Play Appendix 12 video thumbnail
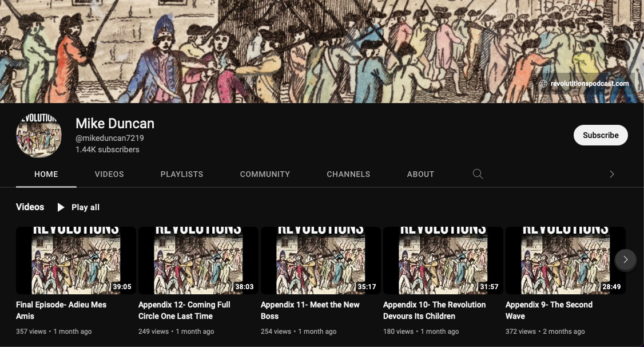The width and height of the screenshot is (644, 347). pos(198,260)
